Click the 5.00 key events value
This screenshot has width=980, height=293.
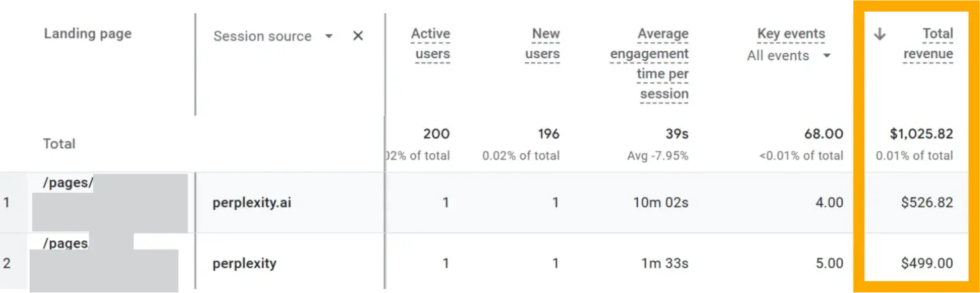coord(829,263)
